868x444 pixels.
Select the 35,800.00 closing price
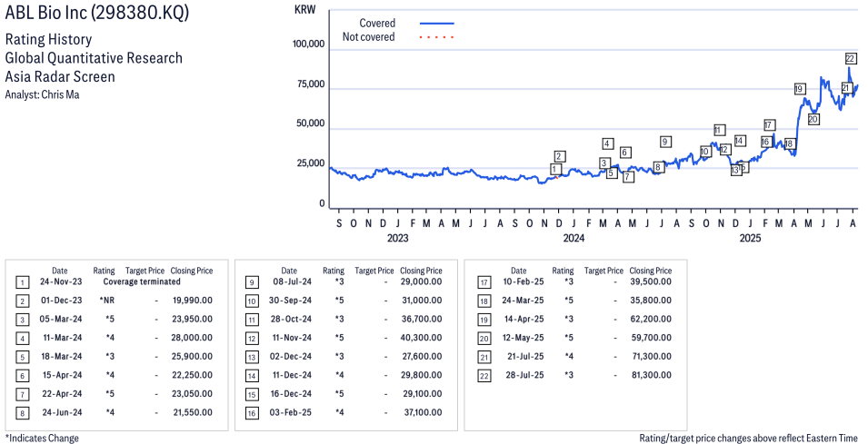point(651,301)
